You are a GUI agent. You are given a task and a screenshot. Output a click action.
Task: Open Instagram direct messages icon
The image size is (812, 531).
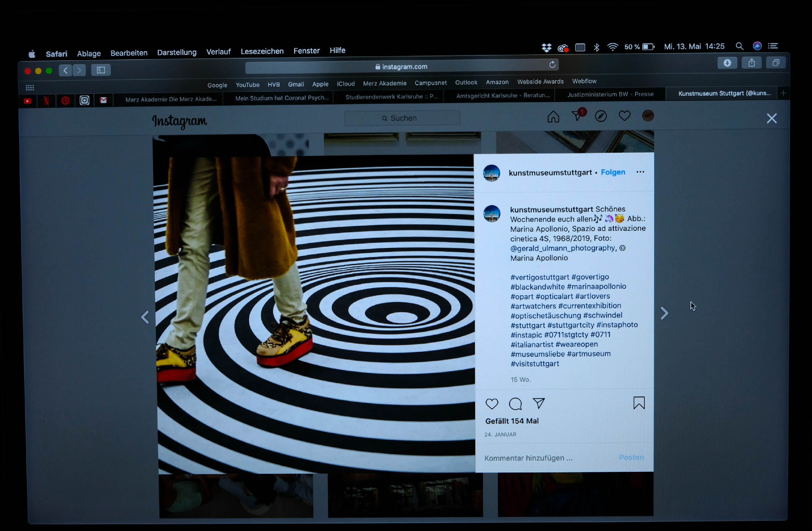(x=578, y=115)
